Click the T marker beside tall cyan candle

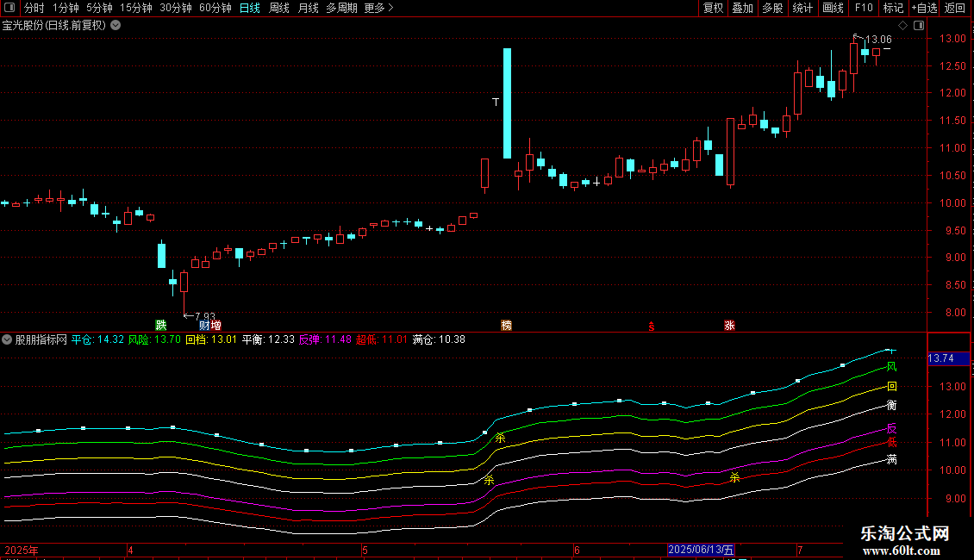tap(496, 102)
